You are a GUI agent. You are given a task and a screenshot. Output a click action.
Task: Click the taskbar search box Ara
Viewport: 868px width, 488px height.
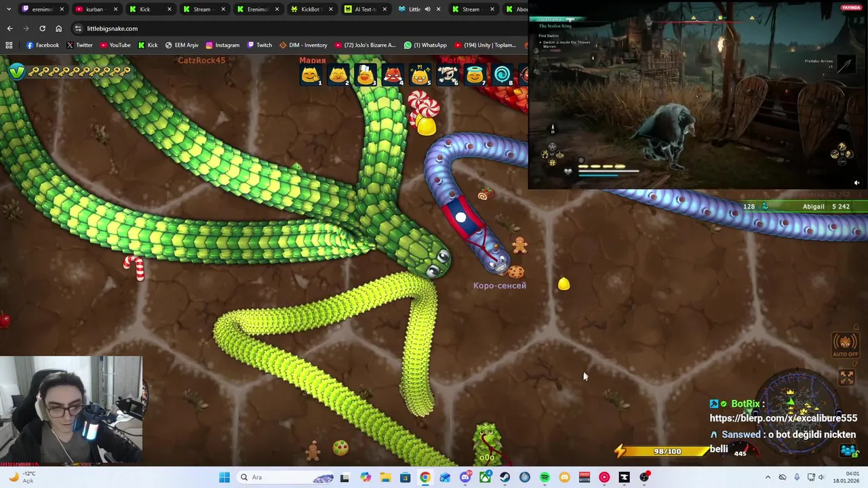286,477
